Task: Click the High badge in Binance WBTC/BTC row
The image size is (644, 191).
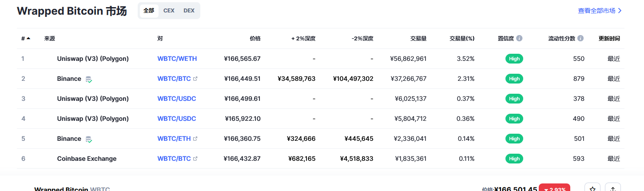Action: pos(514,79)
